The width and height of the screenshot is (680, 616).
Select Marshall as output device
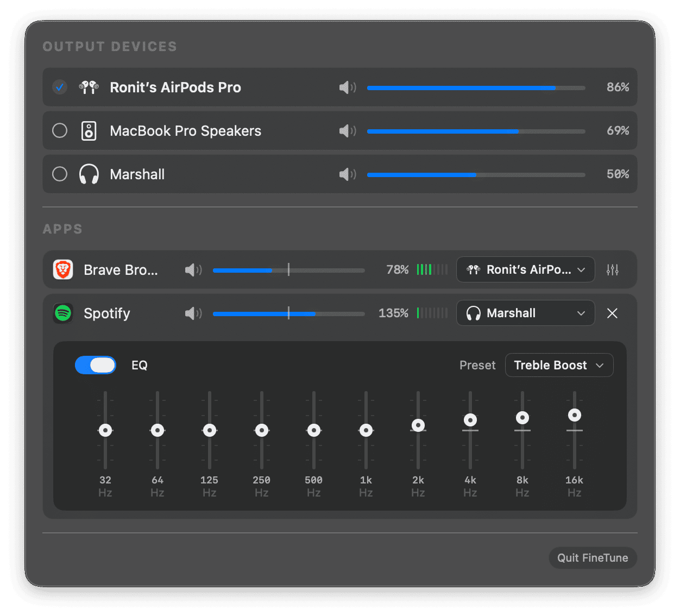(x=60, y=174)
